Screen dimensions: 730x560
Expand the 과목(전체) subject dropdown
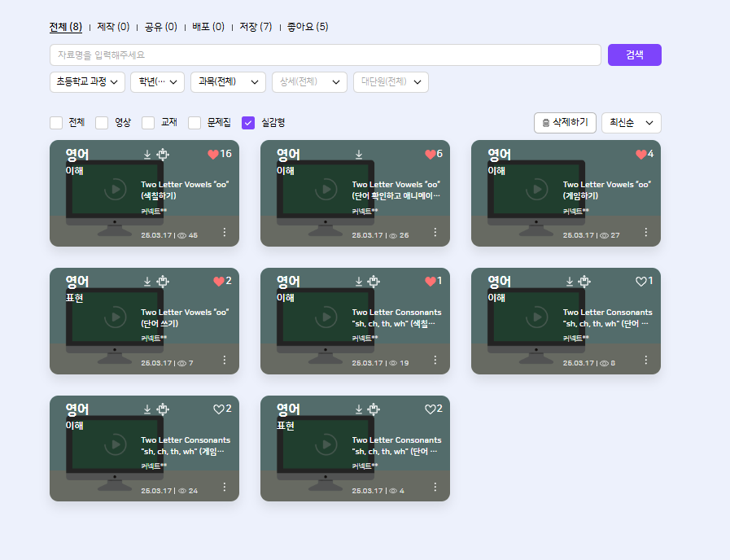click(228, 82)
